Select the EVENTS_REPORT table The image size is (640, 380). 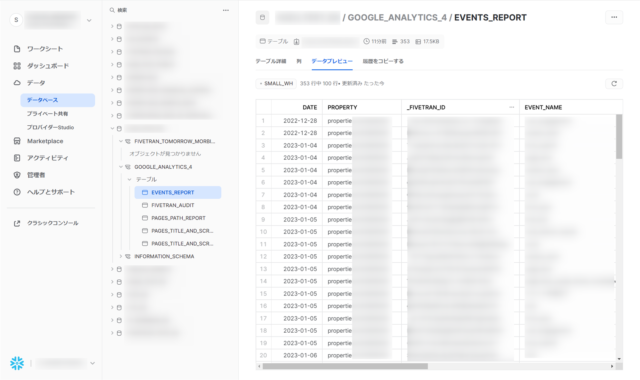[x=178, y=193]
